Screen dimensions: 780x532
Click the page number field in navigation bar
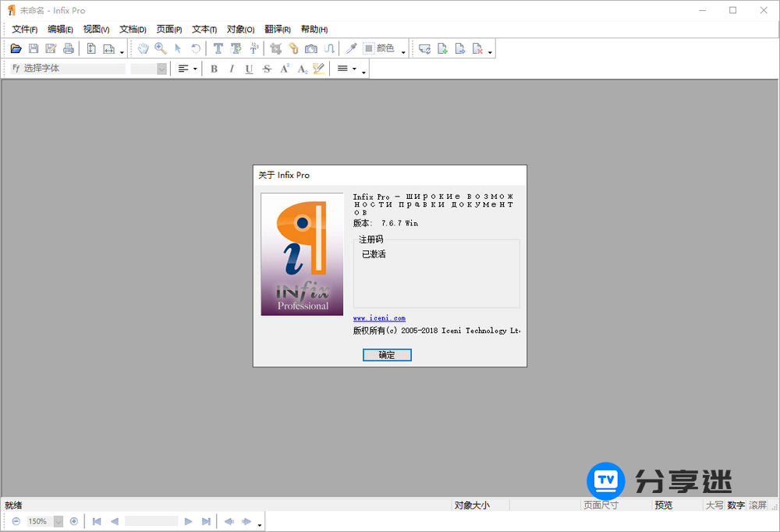pyautogui.click(x=151, y=521)
